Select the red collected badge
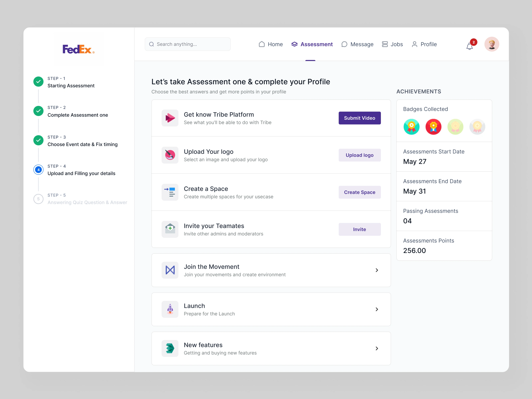532x399 pixels. [433, 127]
